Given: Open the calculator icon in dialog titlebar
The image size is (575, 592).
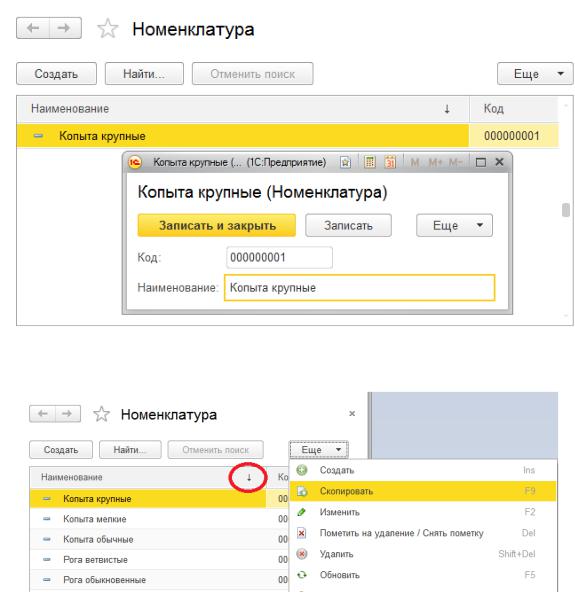Looking at the screenshot, I should (x=370, y=162).
